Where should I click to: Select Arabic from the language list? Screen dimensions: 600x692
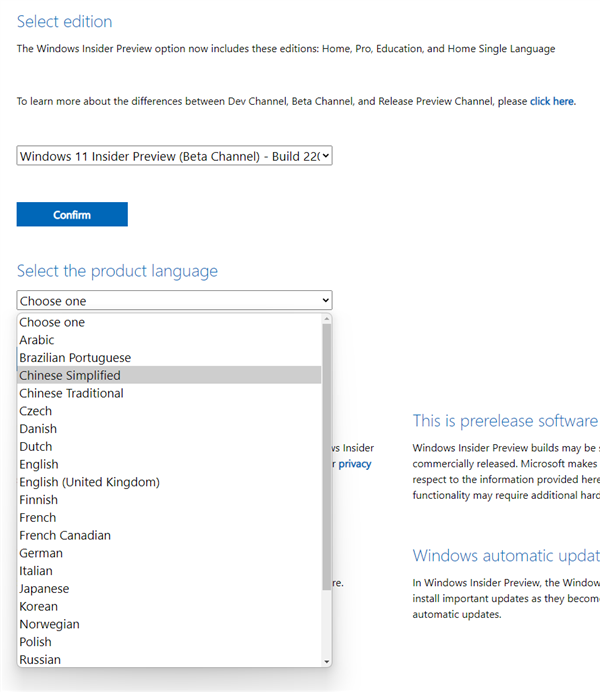tap(37, 340)
